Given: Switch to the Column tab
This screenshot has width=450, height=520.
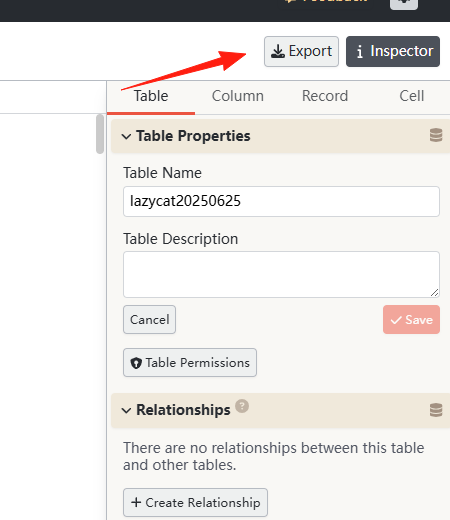Looking at the screenshot, I should pyautogui.click(x=238, y=96).
